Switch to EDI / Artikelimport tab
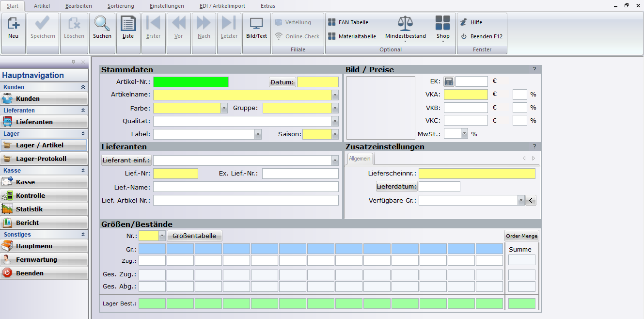Image resolution: width=644 pixels, height=319 pixels. point(222,6)
